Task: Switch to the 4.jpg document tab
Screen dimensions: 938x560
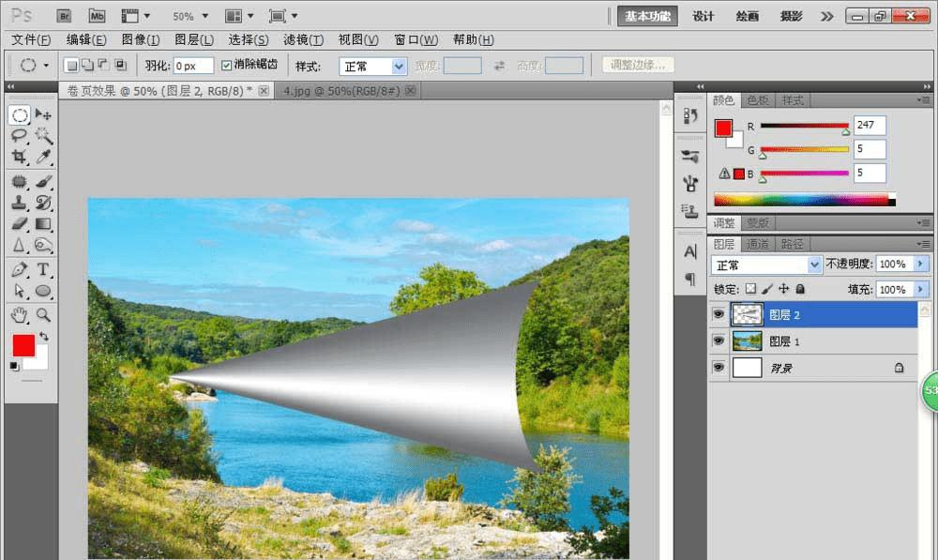Action: [341, 91]
